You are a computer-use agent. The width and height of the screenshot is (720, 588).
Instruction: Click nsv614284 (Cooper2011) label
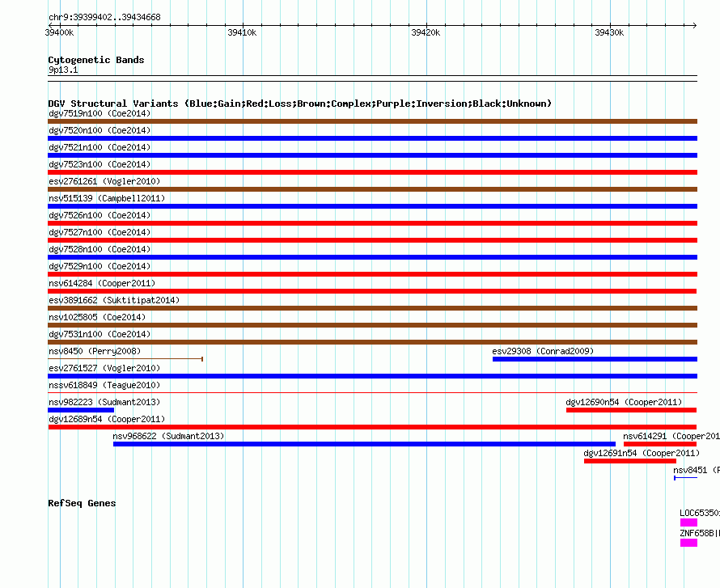[102, 283]
